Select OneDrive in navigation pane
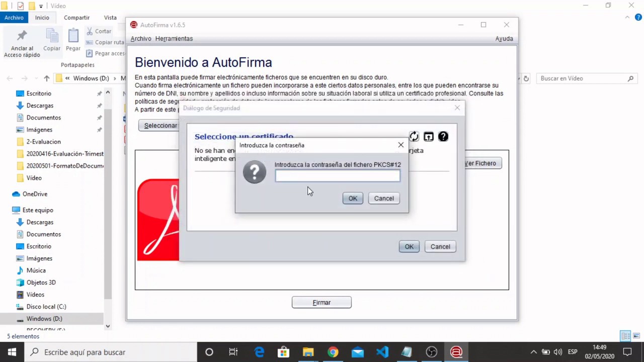The height and width of the screenshot is (362, 644). click(35, 194)
